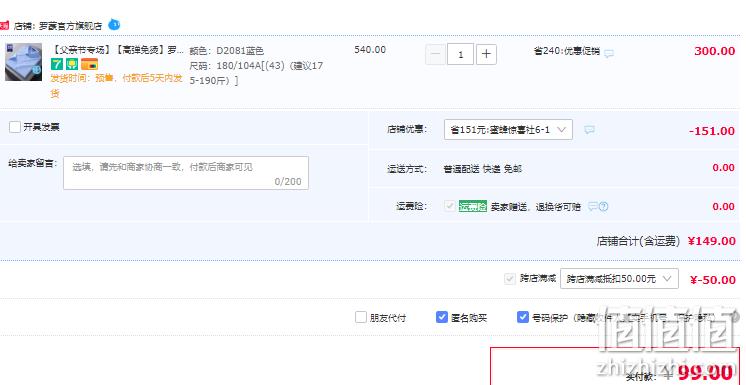Open the blue shirt product thumbnail
This screenshot has height=385, width=746.
point(23,62)
